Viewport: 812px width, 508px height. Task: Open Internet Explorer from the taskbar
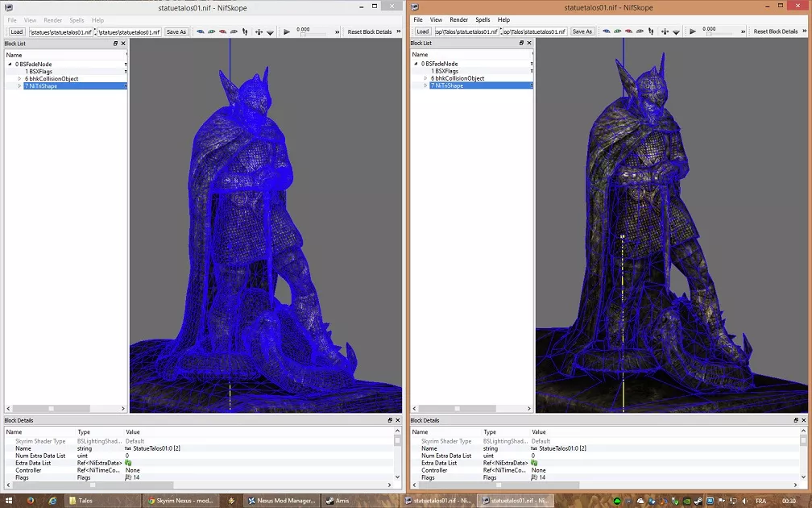click(52, 501)
